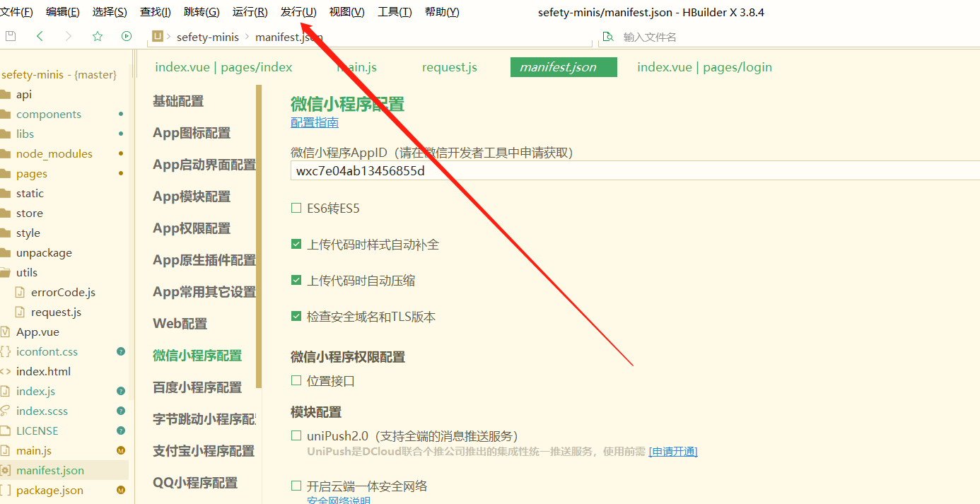This screenshot has height=504, width=980.
Task: Click the pages folder icon
Action: pos(5,174)
